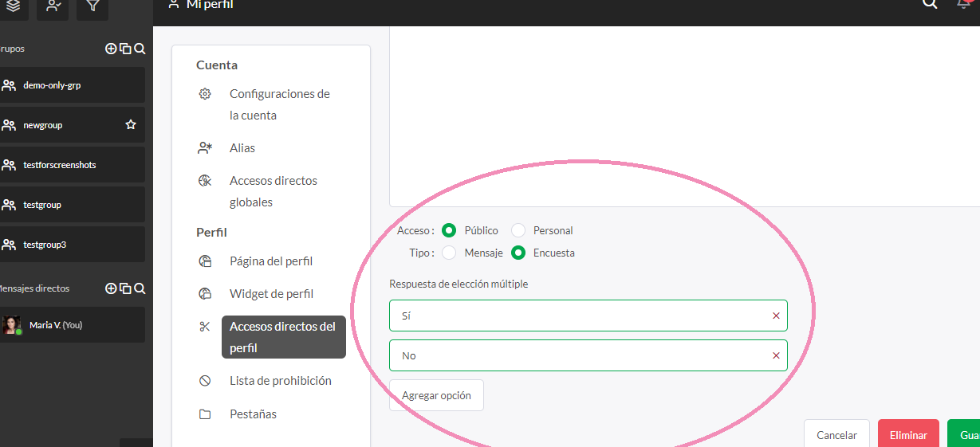Screen dimensions: 980x447
Task: Select the Personal access radio button
Action: [x=518, y=230]
